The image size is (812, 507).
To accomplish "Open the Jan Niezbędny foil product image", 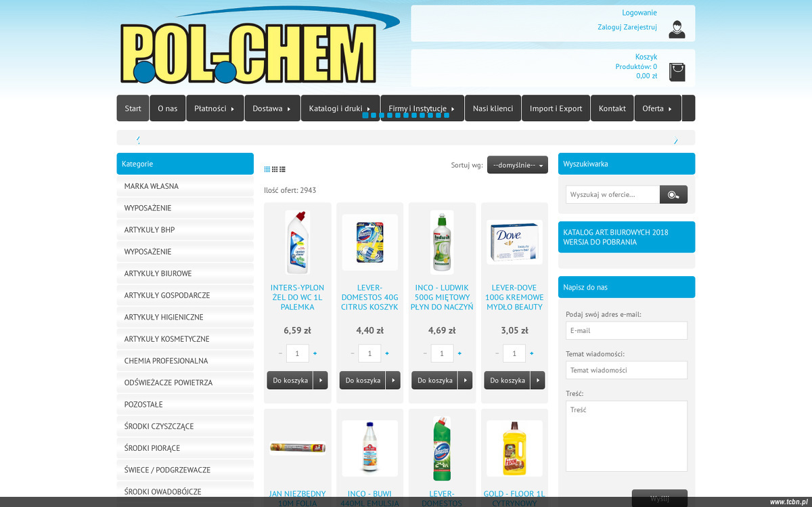I will (x=298, y=447).
